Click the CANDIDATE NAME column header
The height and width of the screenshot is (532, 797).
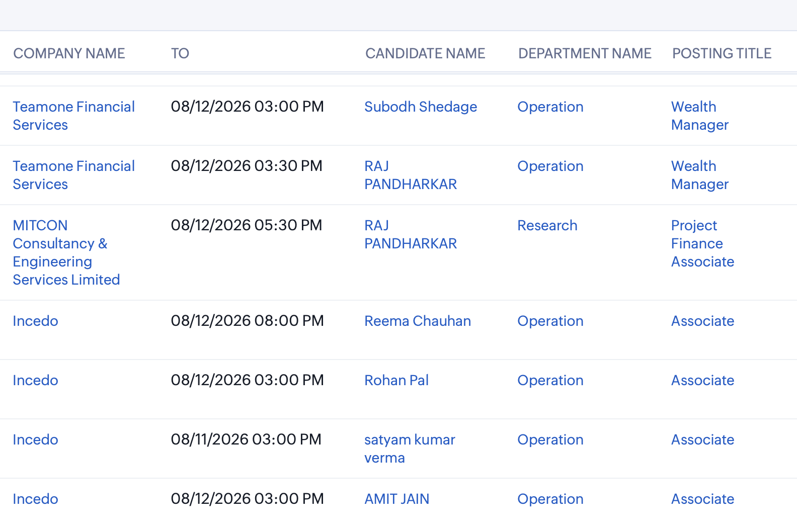click(x=425, y=53)
